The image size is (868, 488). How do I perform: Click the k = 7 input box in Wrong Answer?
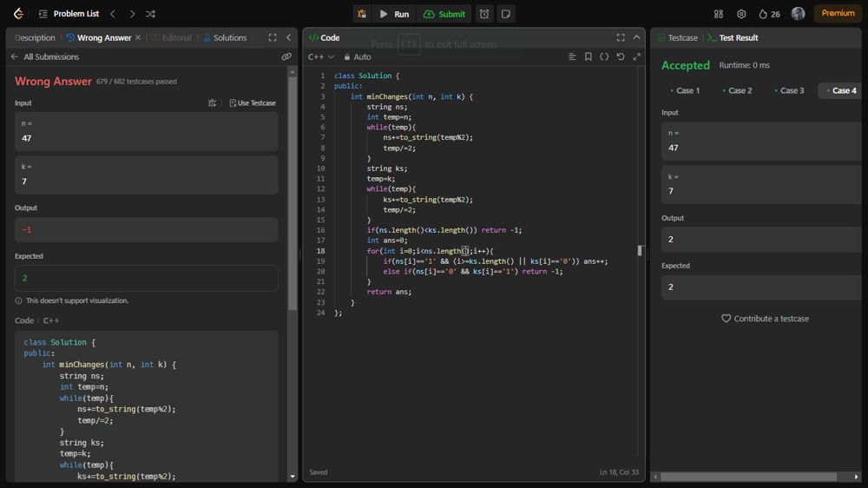146,175
